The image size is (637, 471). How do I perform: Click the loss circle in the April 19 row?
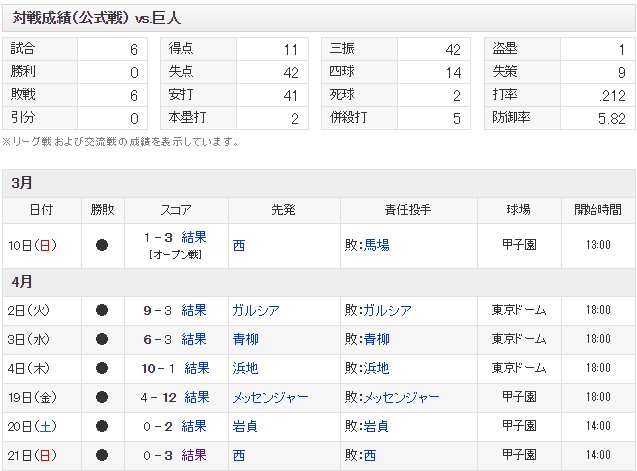pyautogui.click(x=102, y=397)
